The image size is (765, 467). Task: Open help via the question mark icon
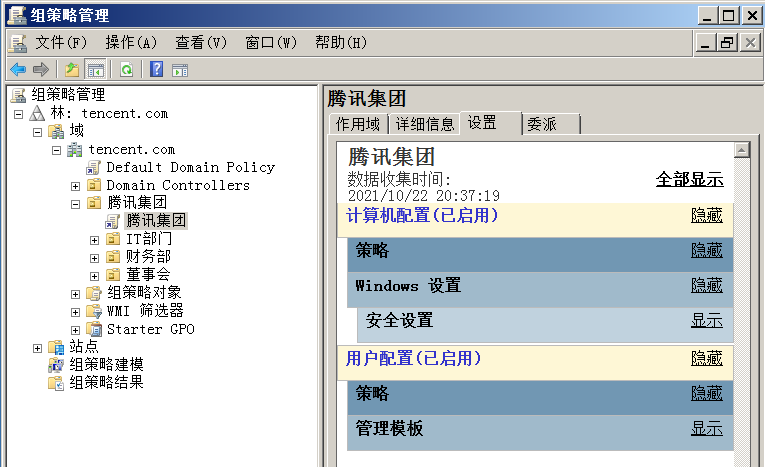pyautogui.click(x=157, y=69)
